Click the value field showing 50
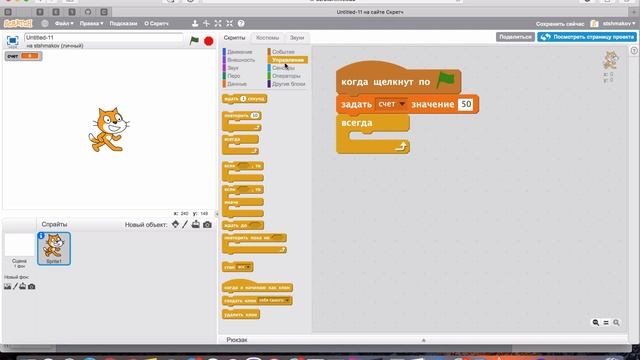This screenshot has height=360, width=640. pos(465,104)
